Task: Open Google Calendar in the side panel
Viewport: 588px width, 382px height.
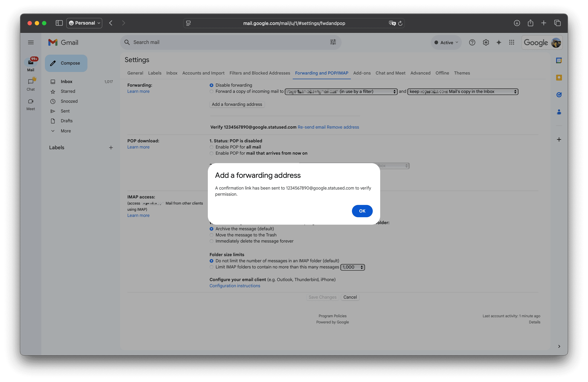Action: (x=559, y=60)
